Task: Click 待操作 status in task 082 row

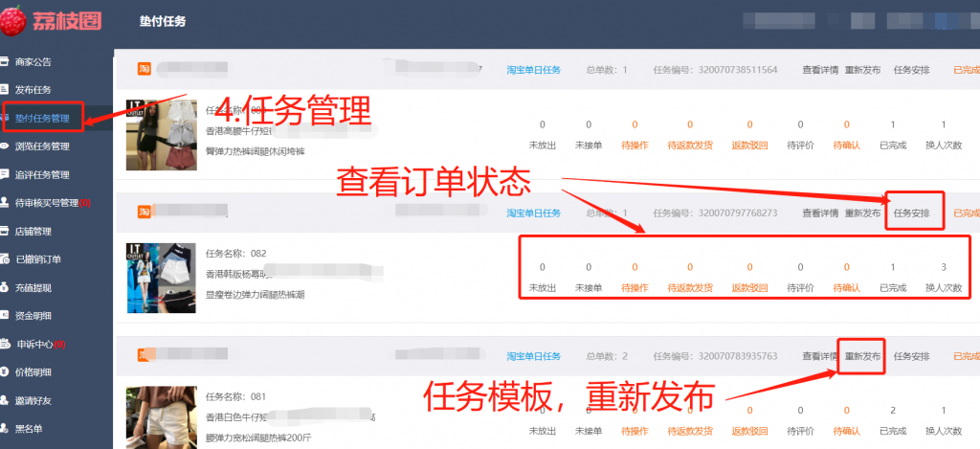Action: click(x=635, y=288)
